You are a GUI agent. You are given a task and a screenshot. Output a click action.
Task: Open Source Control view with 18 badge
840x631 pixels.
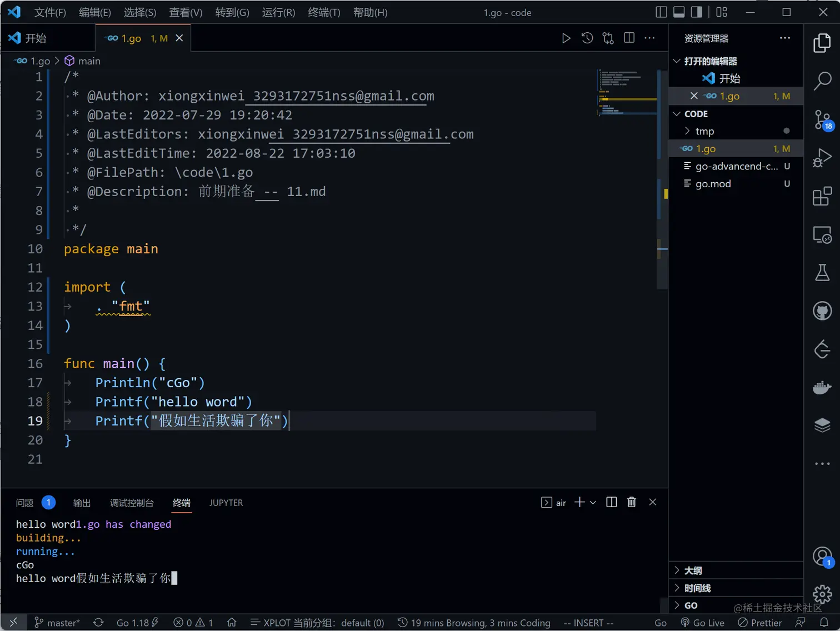pos(822,119)
